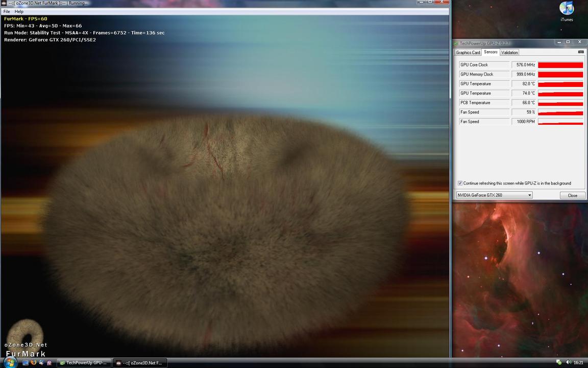
Task: Click the green tray icon beside volume
Action: 559,362
